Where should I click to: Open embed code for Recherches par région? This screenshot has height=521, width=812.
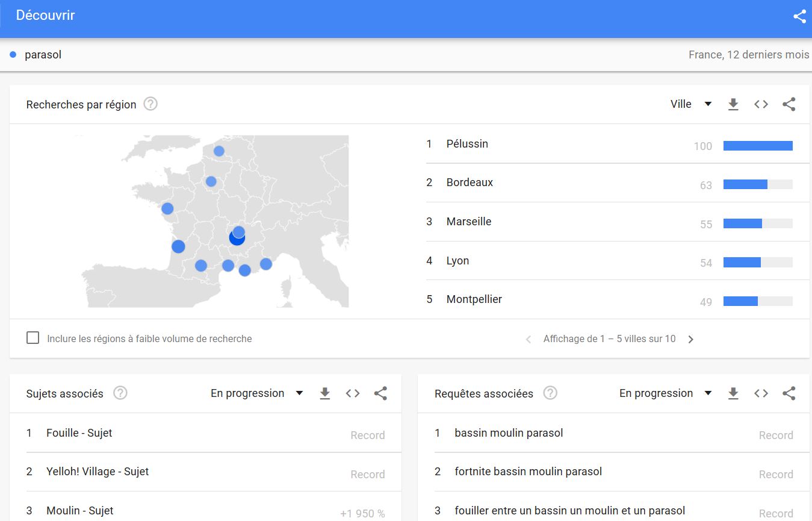point(761,104)
